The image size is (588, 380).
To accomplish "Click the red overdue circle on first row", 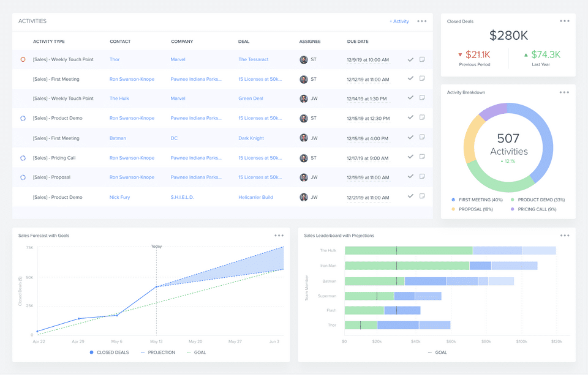I will 23,59.
